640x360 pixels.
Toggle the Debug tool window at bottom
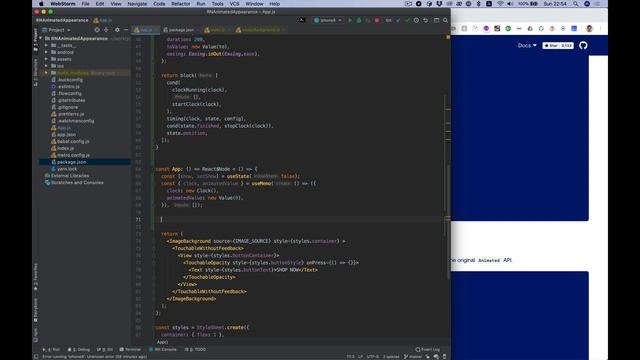[x=79, y=349]
